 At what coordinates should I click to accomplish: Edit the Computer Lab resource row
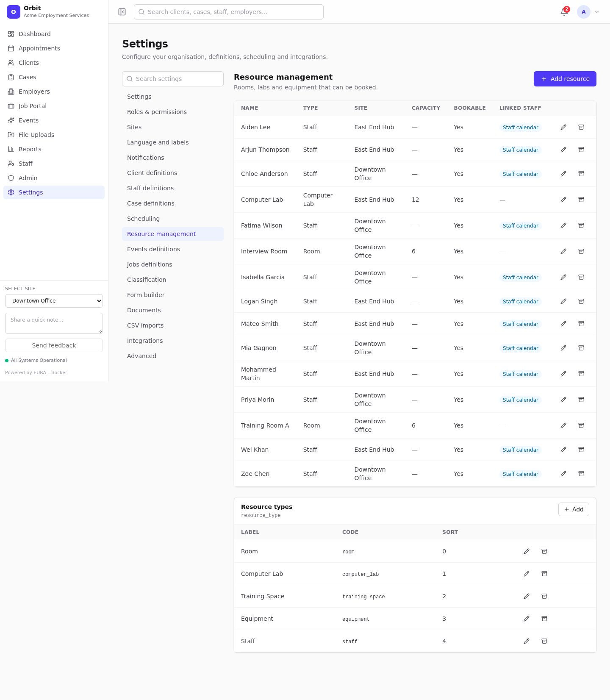[563, 200]
